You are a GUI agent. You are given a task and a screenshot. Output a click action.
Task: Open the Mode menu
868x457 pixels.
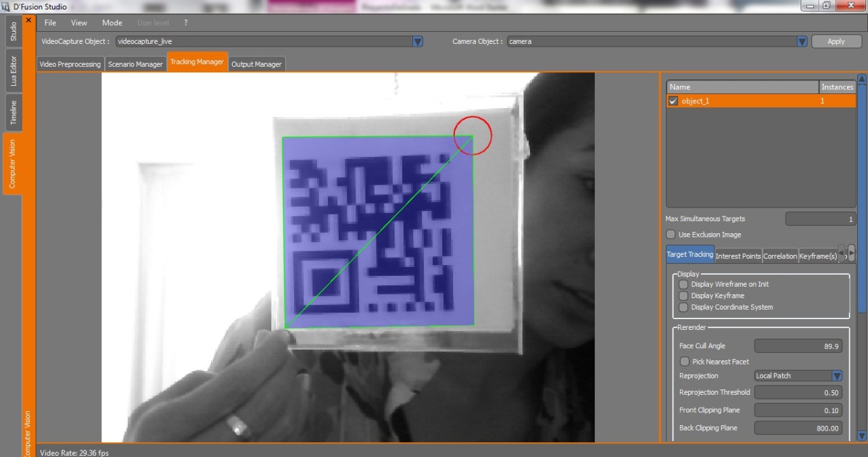tap(112, 23)
